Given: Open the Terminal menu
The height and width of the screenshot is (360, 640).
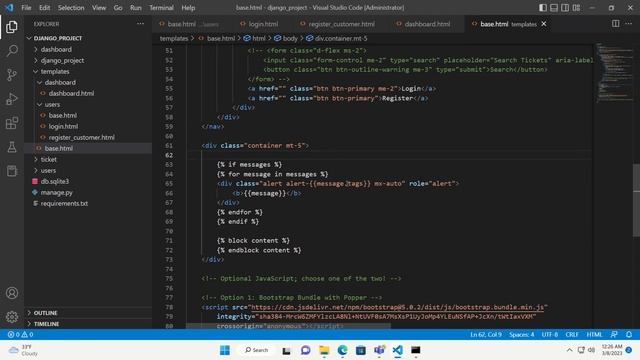Looking at the screenshot, I should 161,7.
